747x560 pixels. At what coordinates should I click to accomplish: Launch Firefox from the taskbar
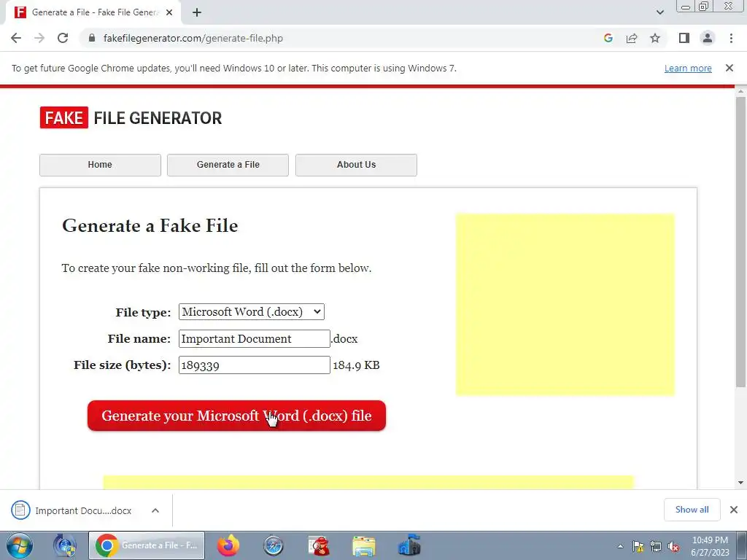228,545
